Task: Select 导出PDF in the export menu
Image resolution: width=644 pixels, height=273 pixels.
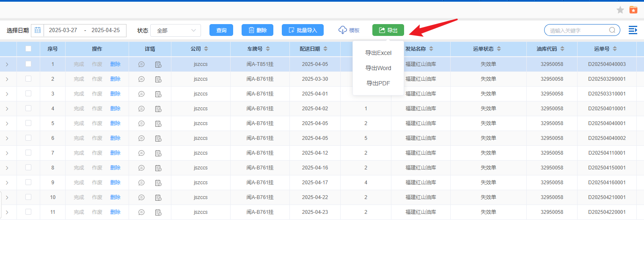Action: [378, 83]
